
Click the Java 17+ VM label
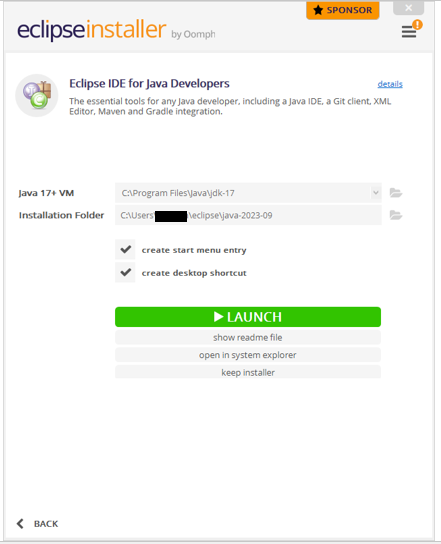pos(46,193)
